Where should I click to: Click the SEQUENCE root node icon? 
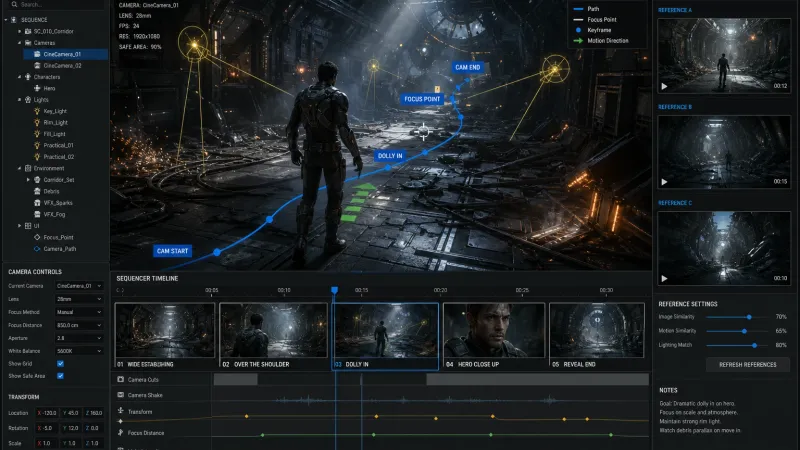click(14, 20)
